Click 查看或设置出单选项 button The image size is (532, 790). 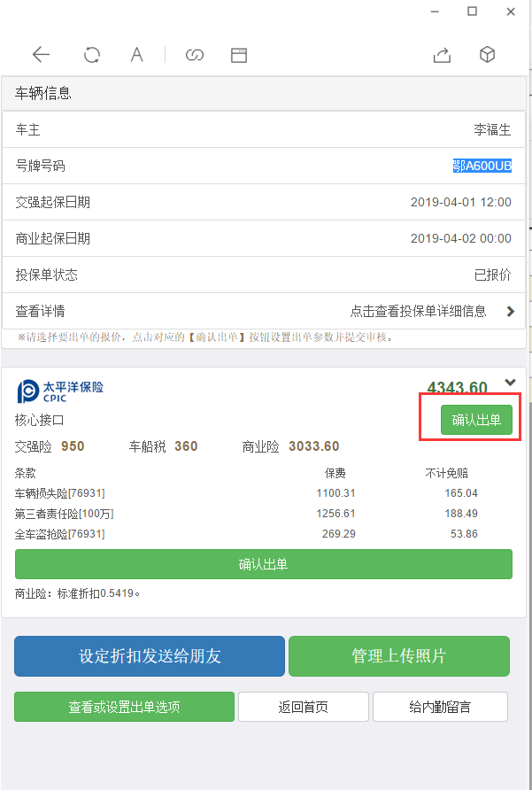(125, 707)
